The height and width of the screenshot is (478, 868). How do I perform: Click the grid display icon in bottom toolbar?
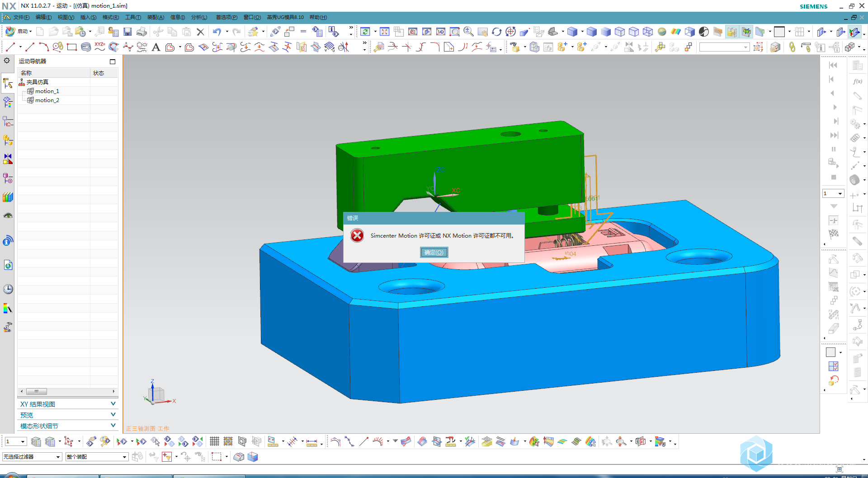click(x=214, y=441)
